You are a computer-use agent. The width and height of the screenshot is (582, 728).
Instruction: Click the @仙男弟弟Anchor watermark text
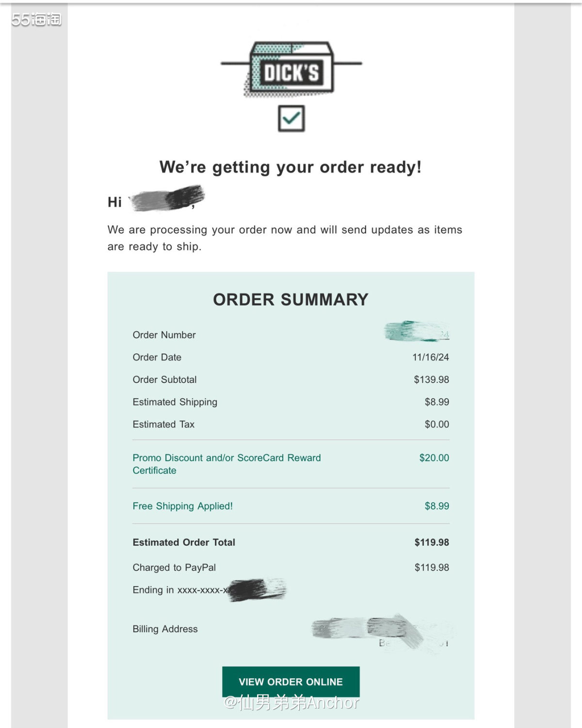pos(291,702)
